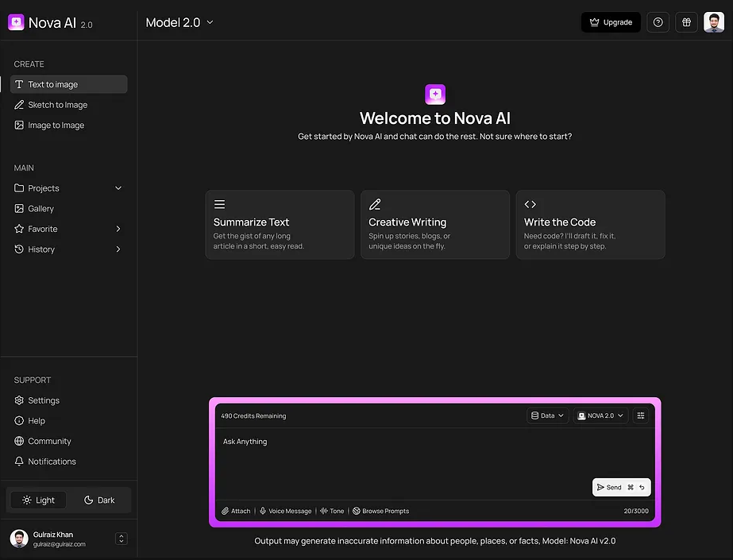
Task: Expand the Projects chevron
Action: click(118, 188)
